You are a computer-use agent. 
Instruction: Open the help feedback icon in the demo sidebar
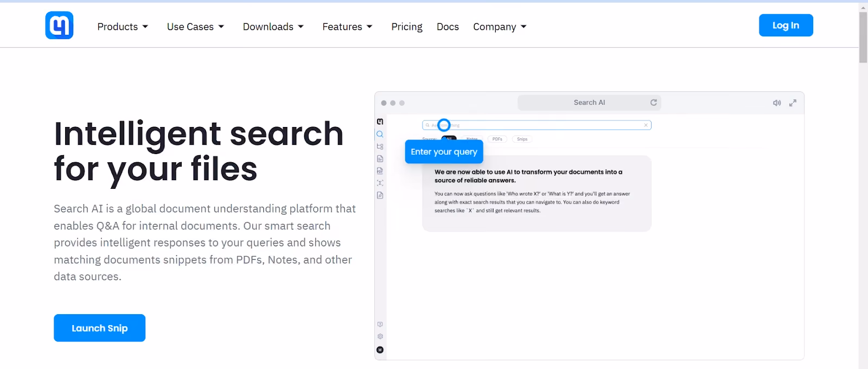click(x=380, y=325)
